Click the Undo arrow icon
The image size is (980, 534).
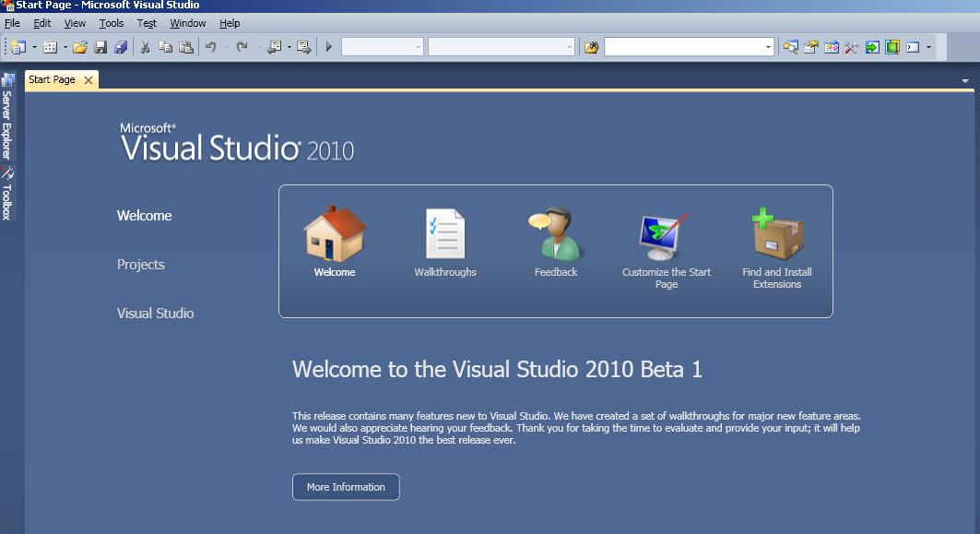pos(211,47)
